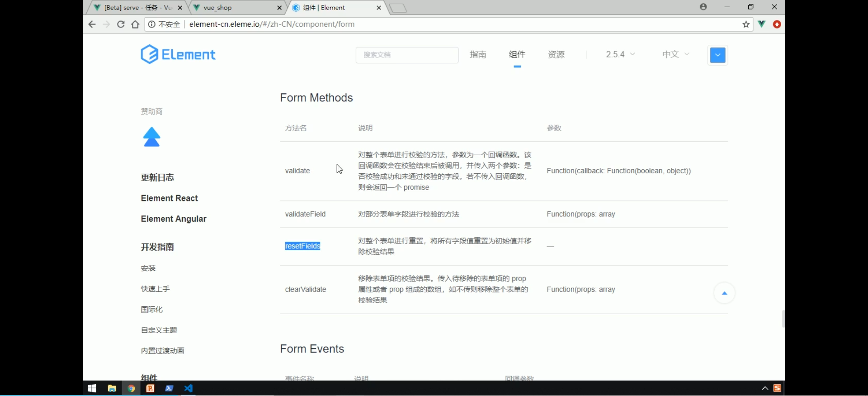The image size is (868, 396).
Task: Select the 组件 | Element tab
Action: (337, 8)
